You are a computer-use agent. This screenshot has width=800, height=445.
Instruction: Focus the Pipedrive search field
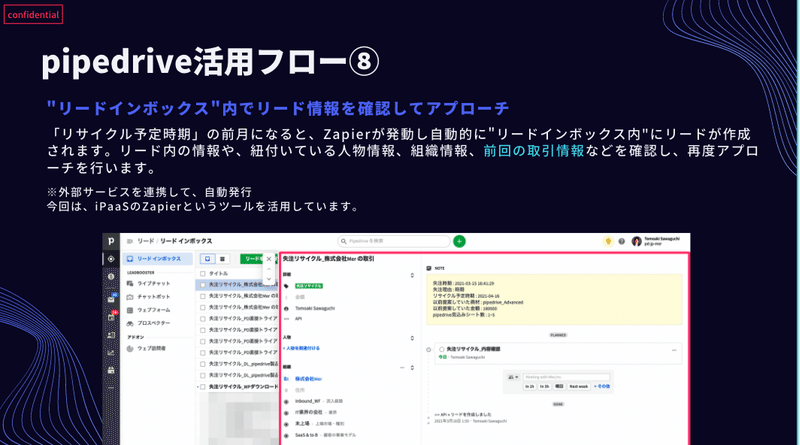point(394,241)
